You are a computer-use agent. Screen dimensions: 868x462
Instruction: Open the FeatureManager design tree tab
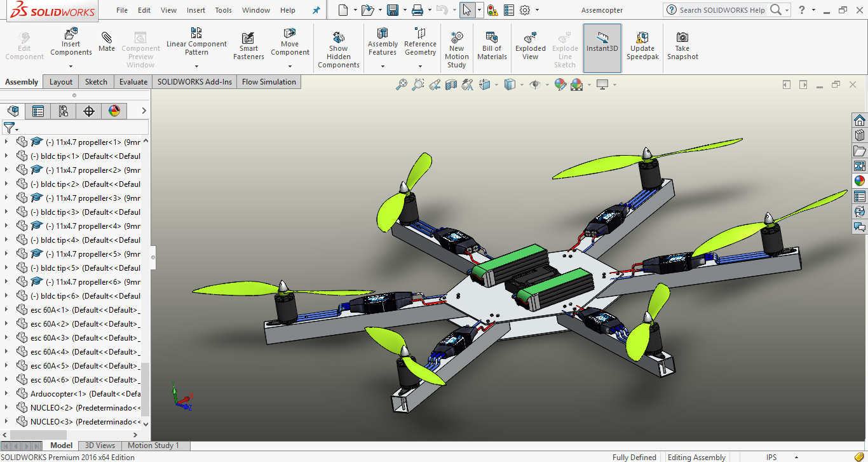coord(13,111)
